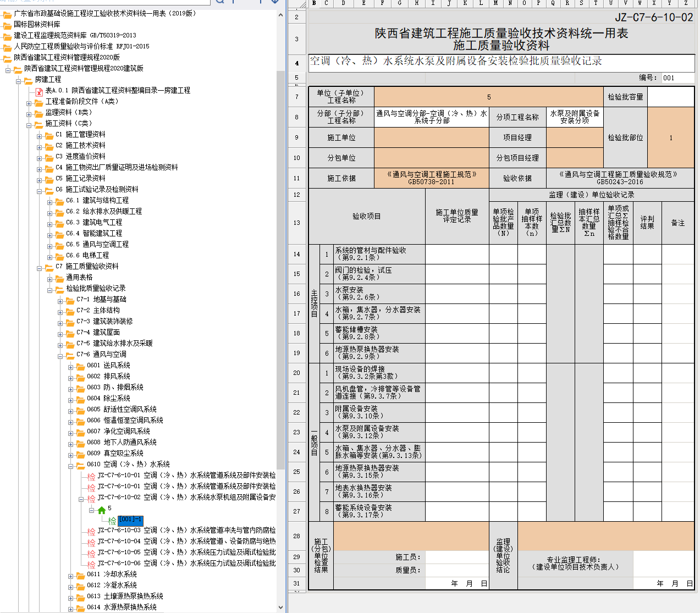
Task: Click the folder icon of C6.6 电梯工程
Action: (59, 256)
